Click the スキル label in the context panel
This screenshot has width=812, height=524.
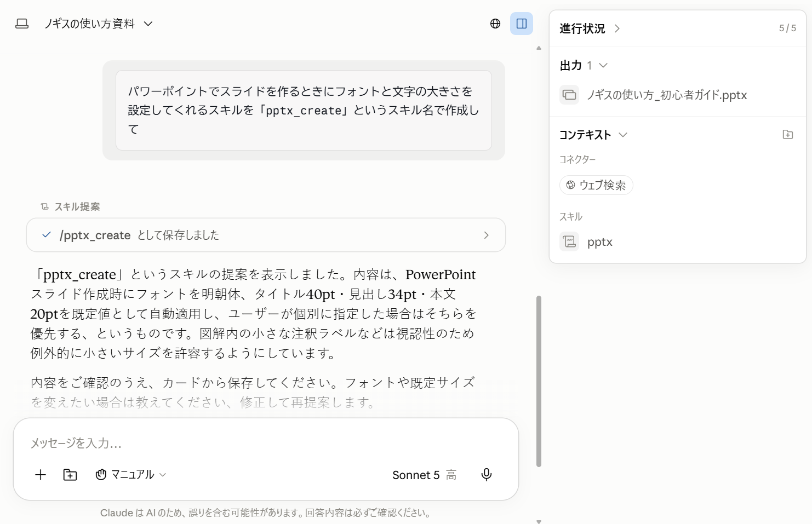tap(571, 216)
